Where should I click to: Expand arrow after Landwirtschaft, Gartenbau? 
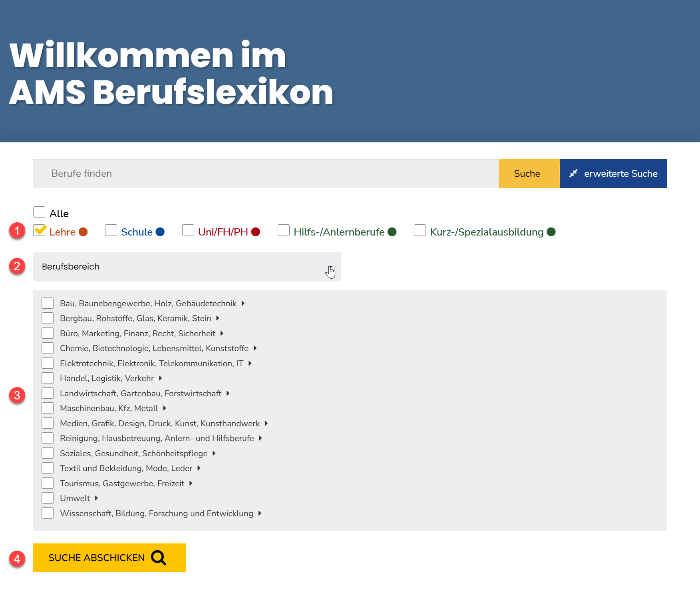(x=228, y=393)
